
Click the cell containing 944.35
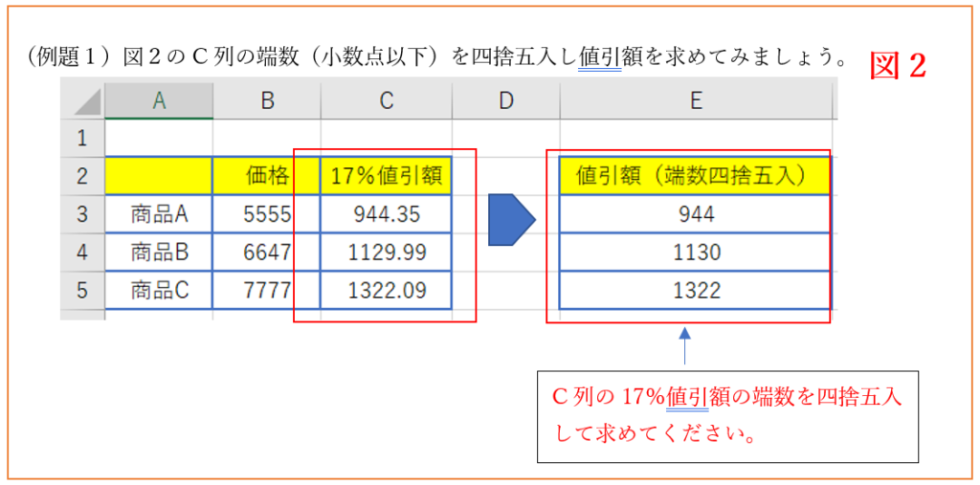coord(386,214)
